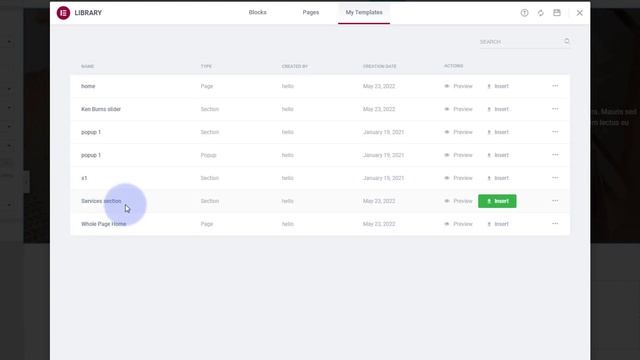Preview the Whole Page Home template
640x360 pixels.
pos(458,224)
